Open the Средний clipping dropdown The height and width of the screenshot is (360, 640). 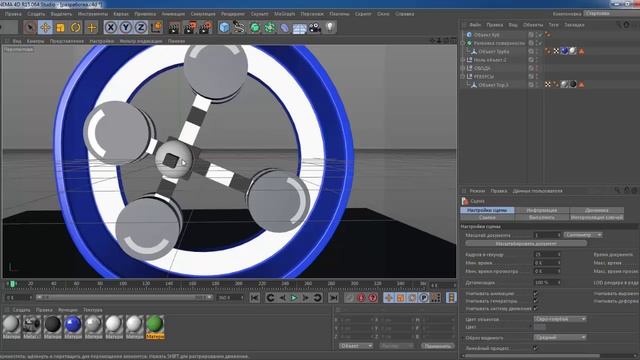coord(560,338)
